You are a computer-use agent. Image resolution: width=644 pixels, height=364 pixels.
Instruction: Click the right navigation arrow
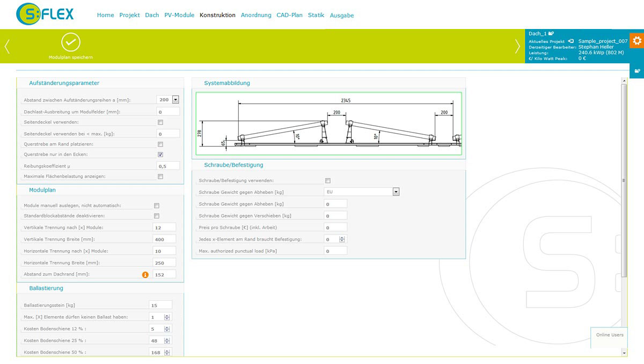517,46
